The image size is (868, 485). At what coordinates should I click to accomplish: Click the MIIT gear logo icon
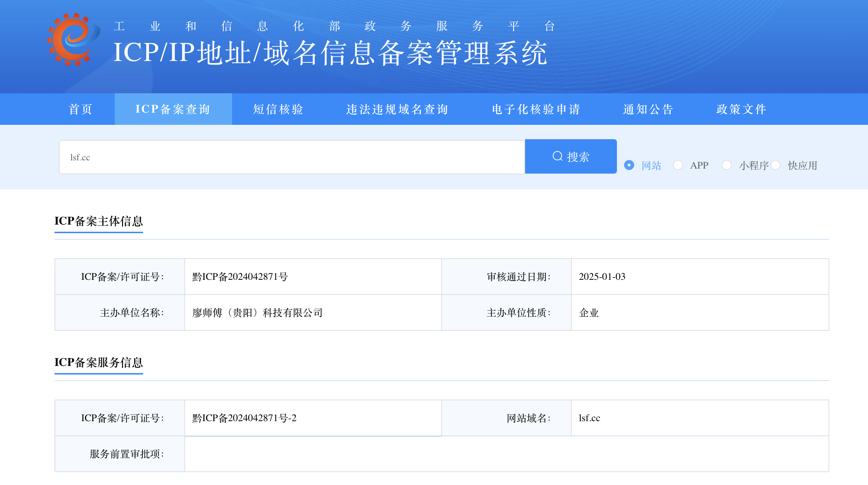pyautogui.click(x=74, y=39)
